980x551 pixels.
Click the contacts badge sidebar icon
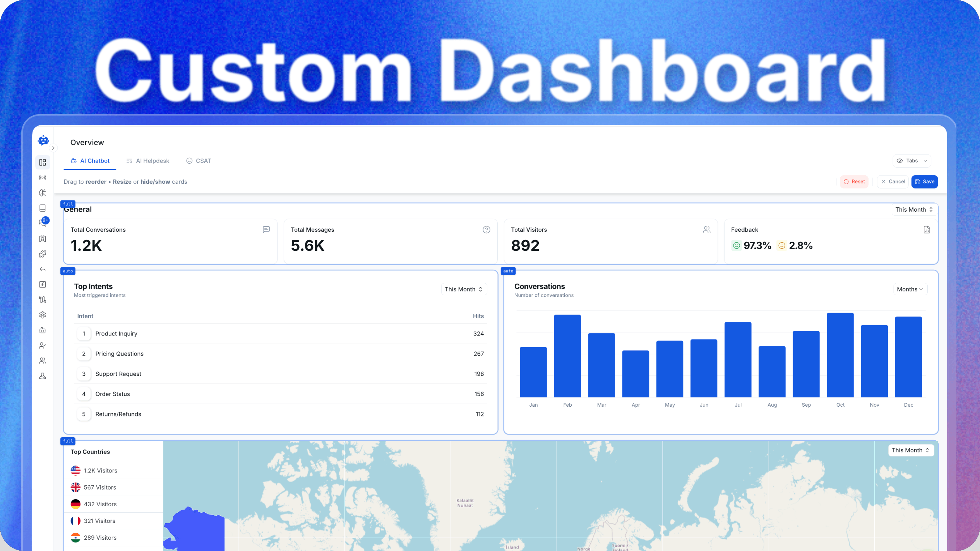click(x=43, y=239)
